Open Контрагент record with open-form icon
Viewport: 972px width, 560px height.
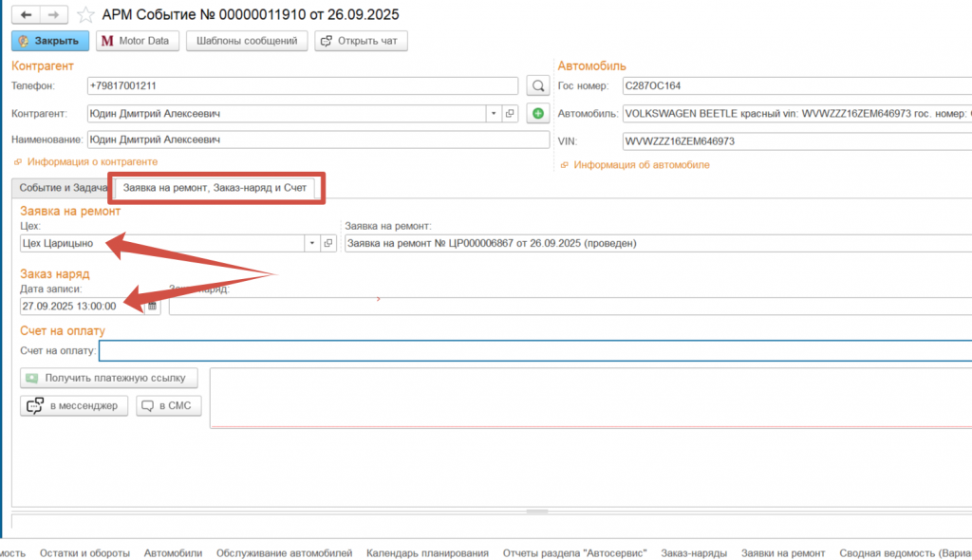pyautogui.click(x=510, y=114)
